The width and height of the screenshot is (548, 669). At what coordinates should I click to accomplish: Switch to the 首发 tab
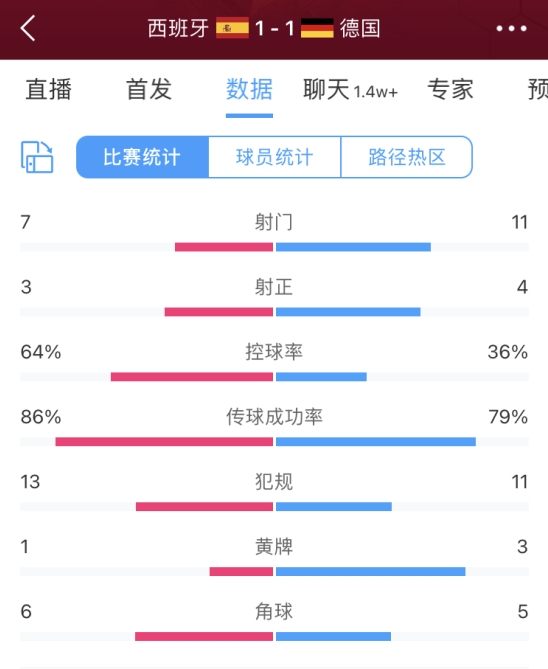point(149,89)
